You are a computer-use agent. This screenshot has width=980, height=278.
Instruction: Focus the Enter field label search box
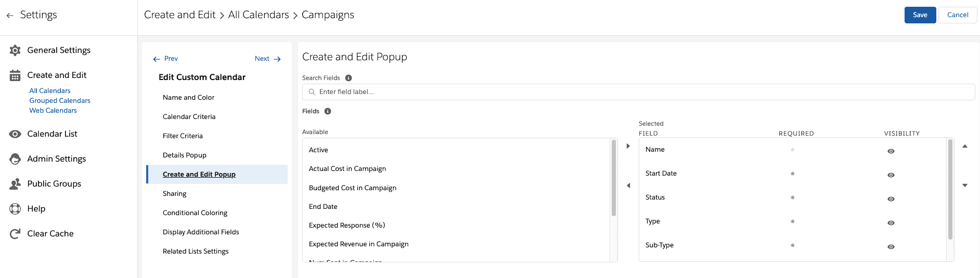638,92
